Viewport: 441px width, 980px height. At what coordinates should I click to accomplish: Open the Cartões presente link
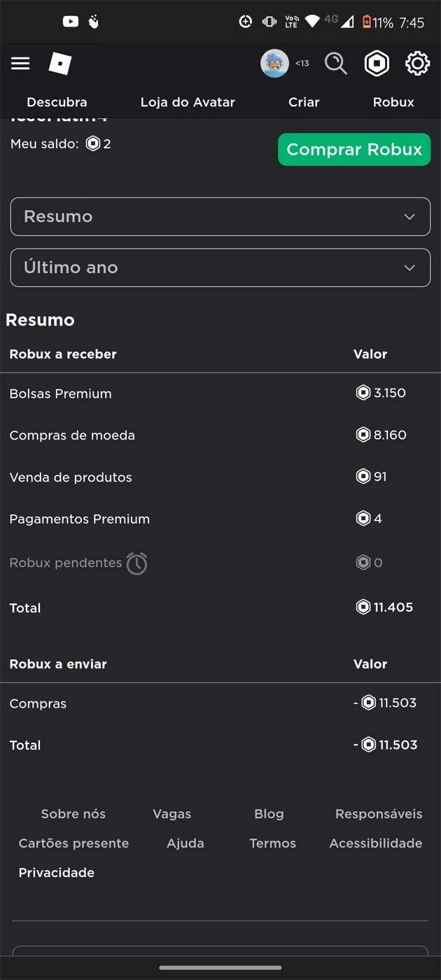73,843
